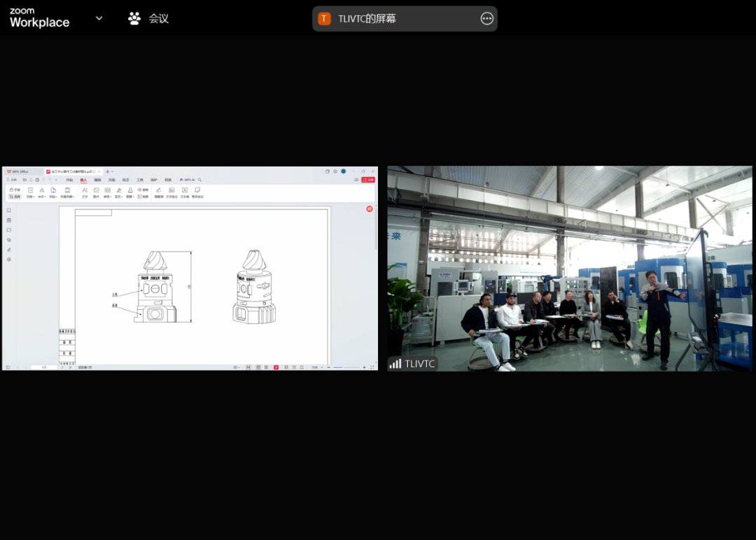Toggle the select tool (选择) in the ribbon

15,197
